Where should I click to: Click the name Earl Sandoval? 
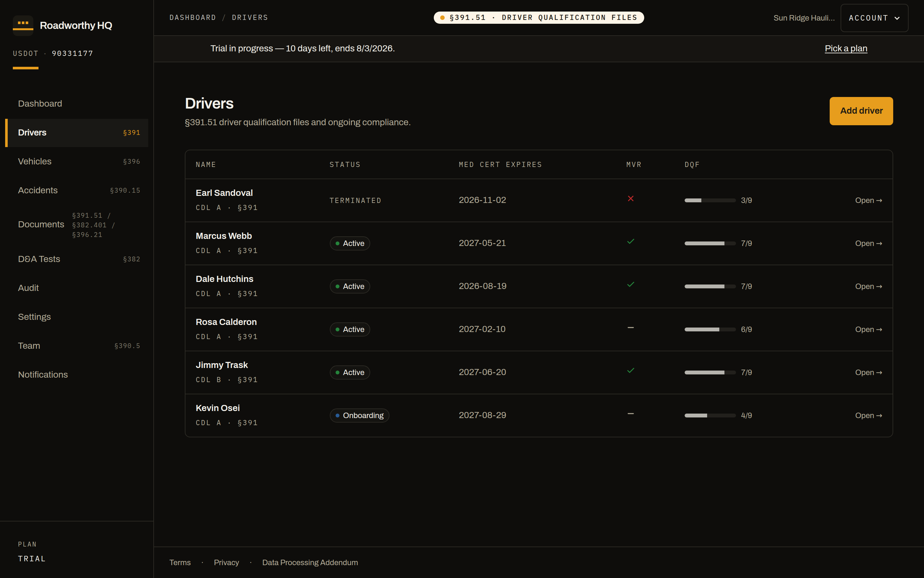224,193
